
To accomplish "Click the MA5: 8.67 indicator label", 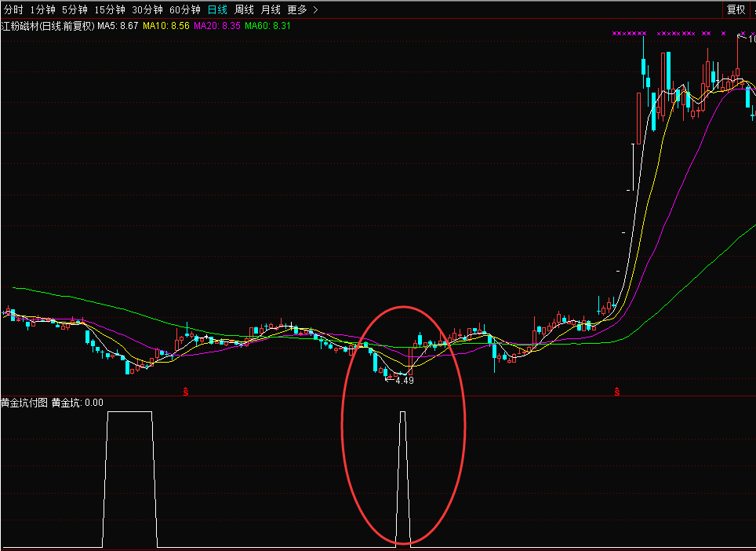I will (118, 26).
